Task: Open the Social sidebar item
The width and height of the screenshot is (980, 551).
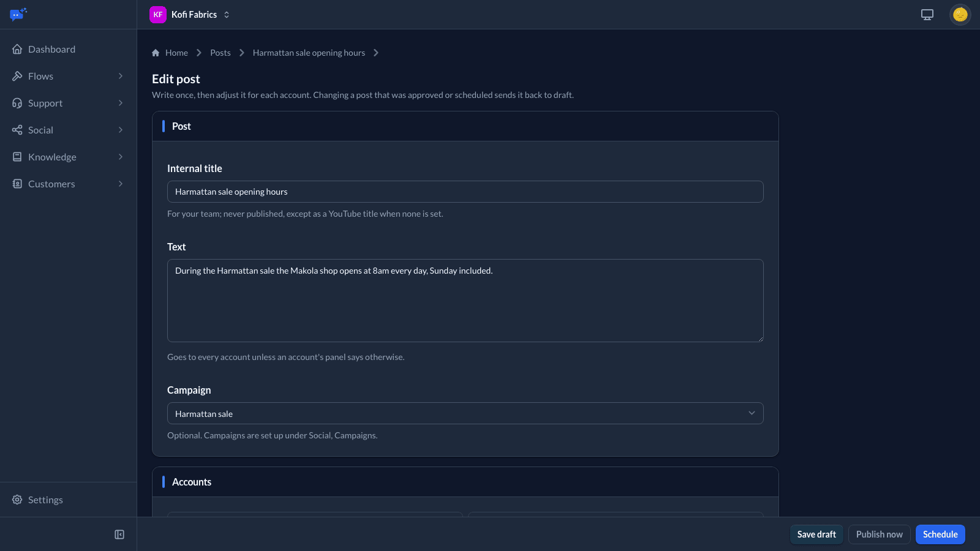Action: click(x=69, y=130)
